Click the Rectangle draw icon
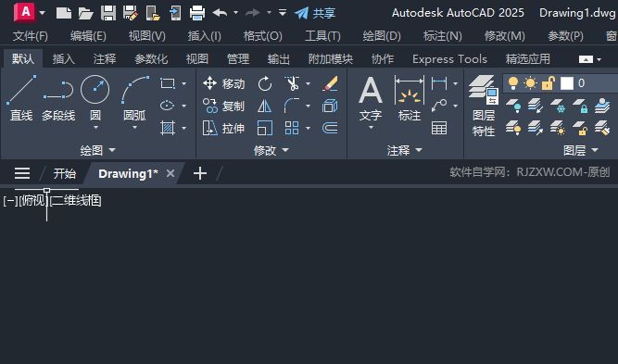Screen dimensions: 618x364 click(168, 83)
